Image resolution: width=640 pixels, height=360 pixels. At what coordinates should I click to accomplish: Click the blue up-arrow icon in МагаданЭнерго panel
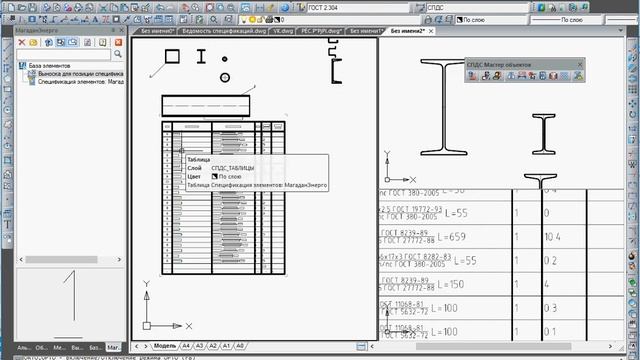click(49, 42)
